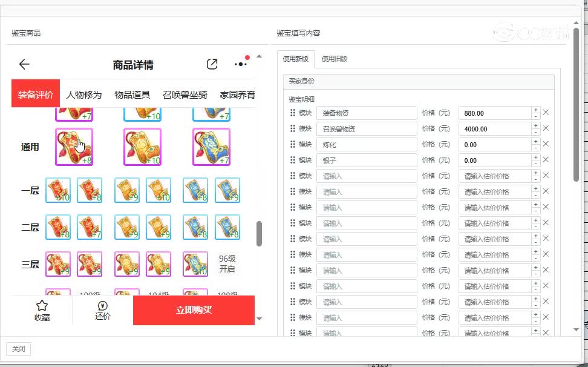Click the drag handle for 银子 row
This screenshot has width=588, height=367.
pyautogui.click(x=293, y=160)
